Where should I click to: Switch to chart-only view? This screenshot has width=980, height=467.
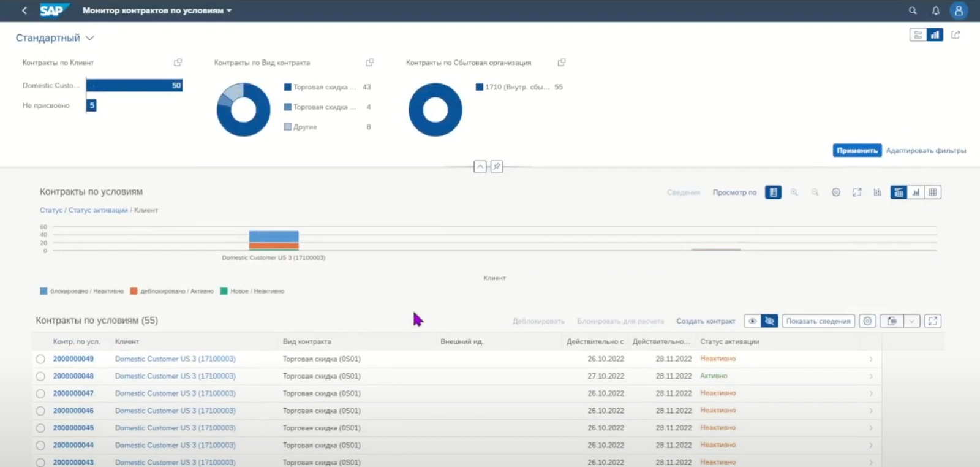coord(916,192)
